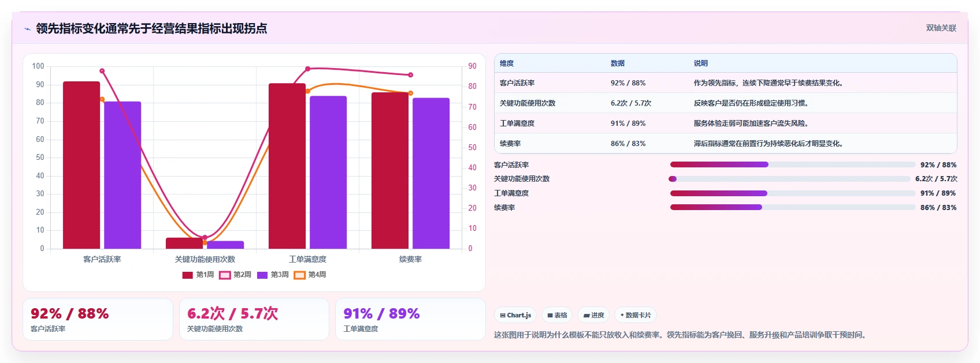Click the 说明 table column header

[701, 63]
